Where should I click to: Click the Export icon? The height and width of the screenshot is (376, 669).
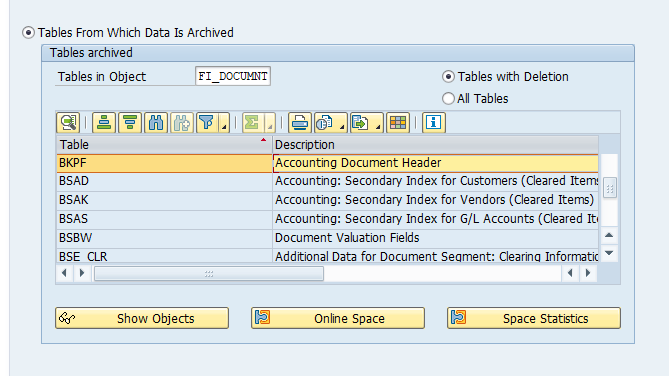point(361,123)
